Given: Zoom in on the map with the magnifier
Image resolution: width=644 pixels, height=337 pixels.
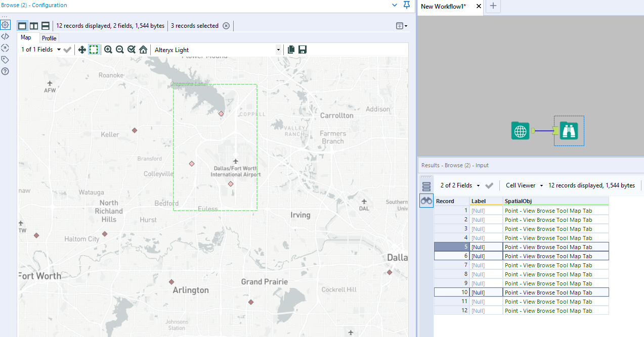Looking at the screenshot, I should 108,49.
